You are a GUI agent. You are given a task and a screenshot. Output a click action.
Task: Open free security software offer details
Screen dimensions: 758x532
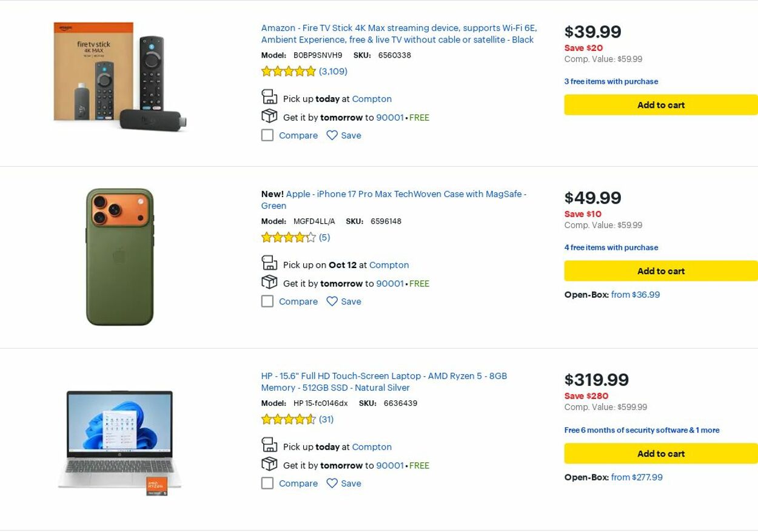click(642, 430)
